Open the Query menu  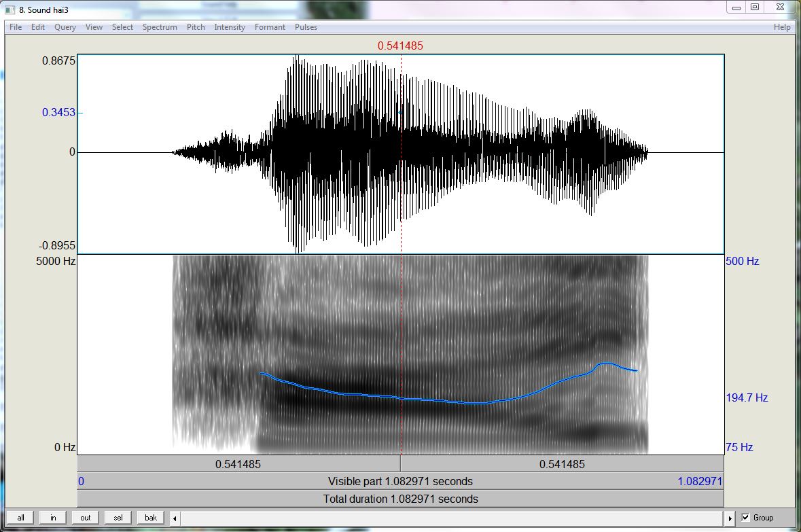[65, 27]
